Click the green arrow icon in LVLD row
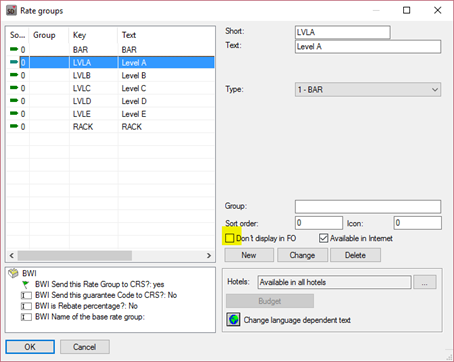This screenshot has width=454, height=362. point(14,101)
